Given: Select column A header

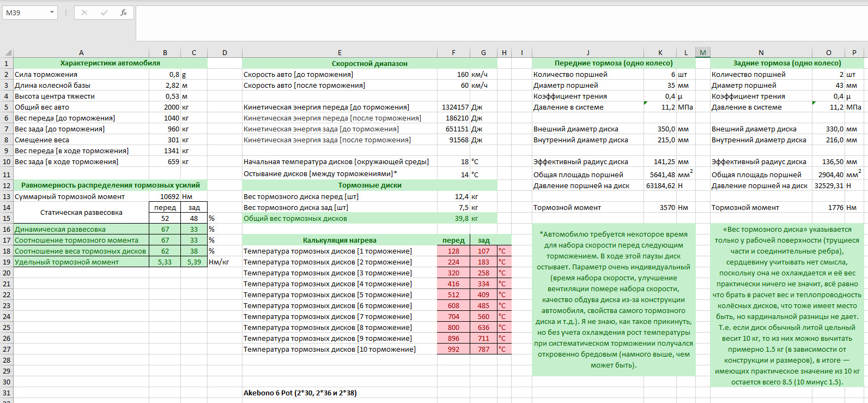Looking at the screenshot, I should pyautogui.click(x=81, y=53).
